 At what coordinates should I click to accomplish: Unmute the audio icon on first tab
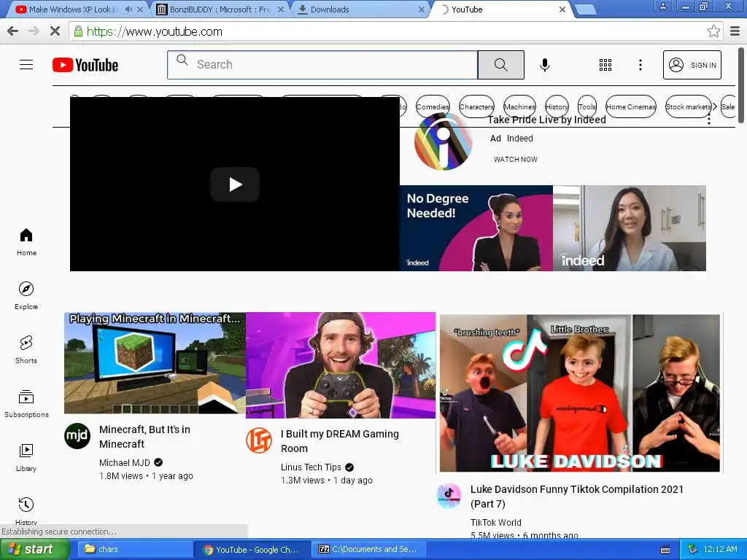pyautogui.click(x=128, y=9)
